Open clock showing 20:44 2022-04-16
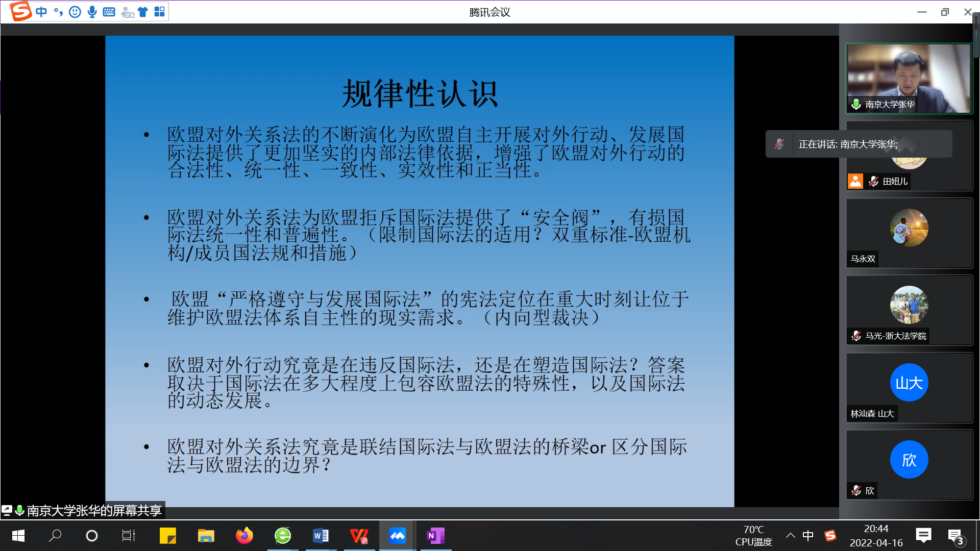980x551 pixels. pyautogui.click(x=876, y=536)
